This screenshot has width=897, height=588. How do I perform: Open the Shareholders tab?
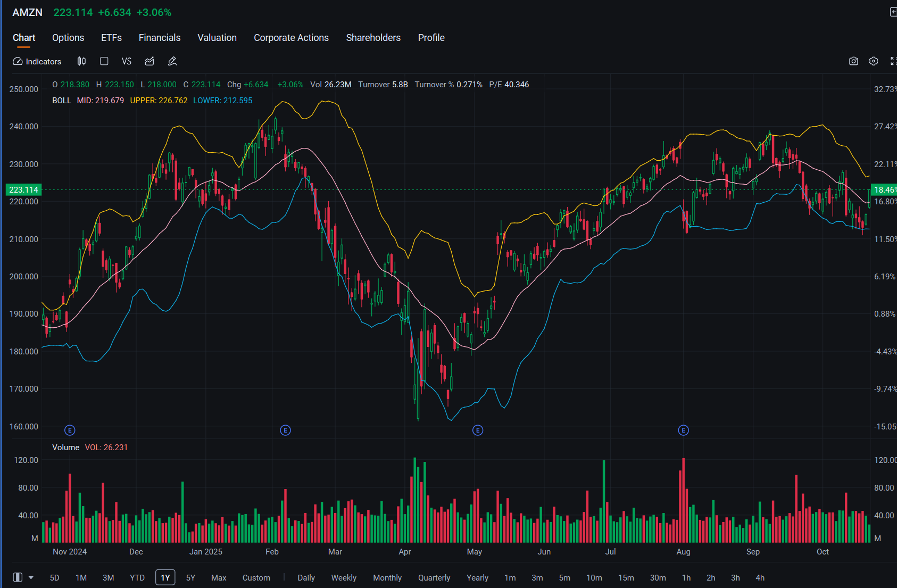(373, 38)
